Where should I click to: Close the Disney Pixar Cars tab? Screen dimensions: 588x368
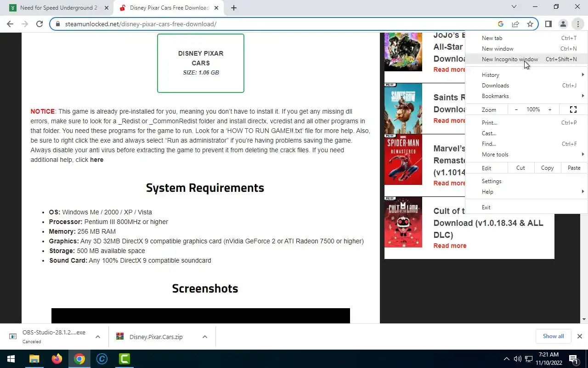click(x=217, y=8)
